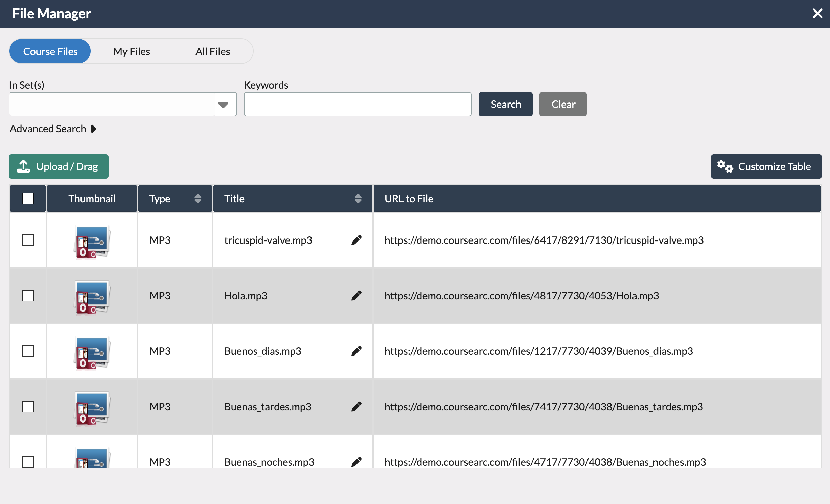
Task: Click the URL to File column header
Action: pyautogui.click(x=597, y=199)
